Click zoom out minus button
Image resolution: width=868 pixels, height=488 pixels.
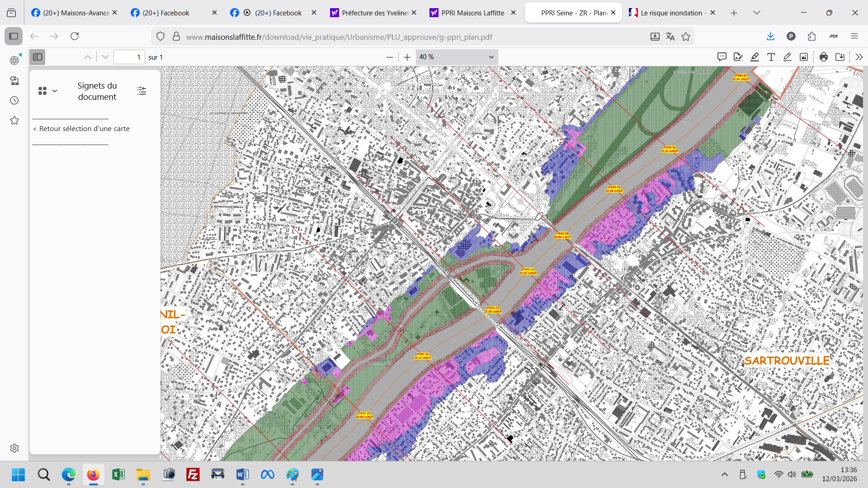click(x=390, y=57)
